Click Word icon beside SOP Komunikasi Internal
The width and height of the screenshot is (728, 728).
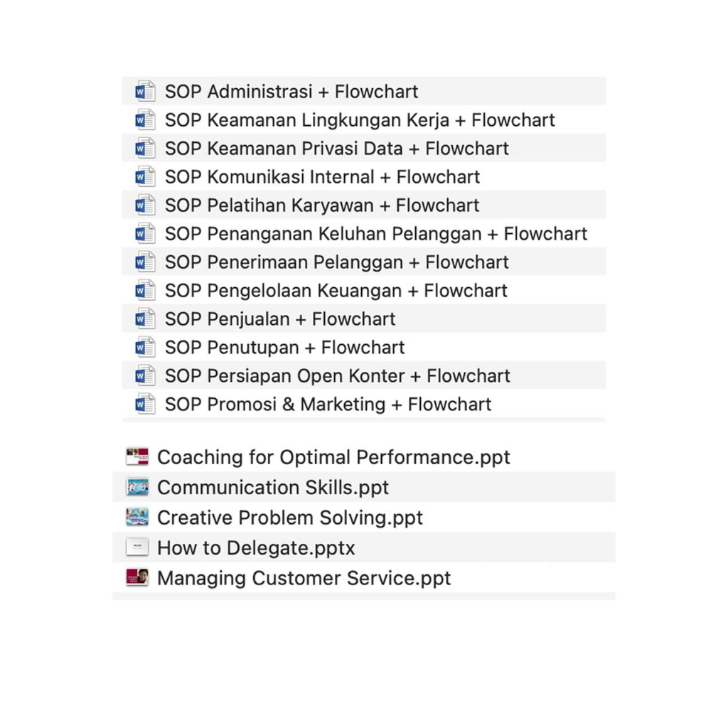click(x=145, y=176)
